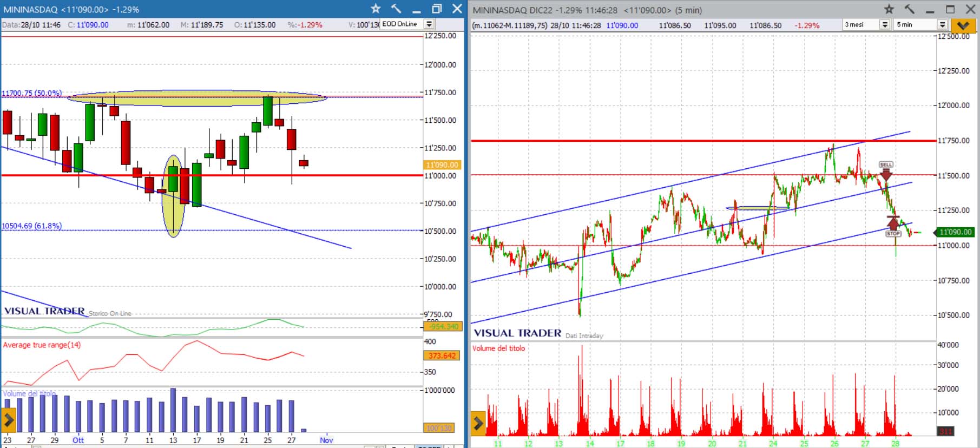Click the O: 11'135.00 open value
The width and height of the screenshot is (980, 448).
click(x=255, y=25)
